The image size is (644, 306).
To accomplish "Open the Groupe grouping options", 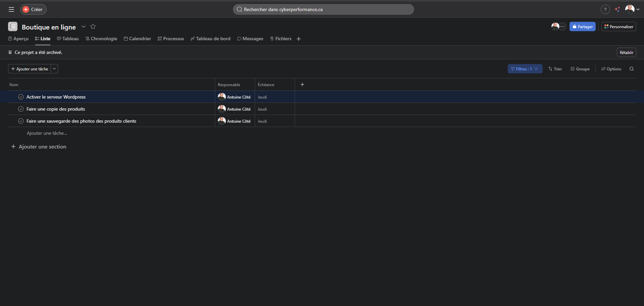I will [580, 69].
